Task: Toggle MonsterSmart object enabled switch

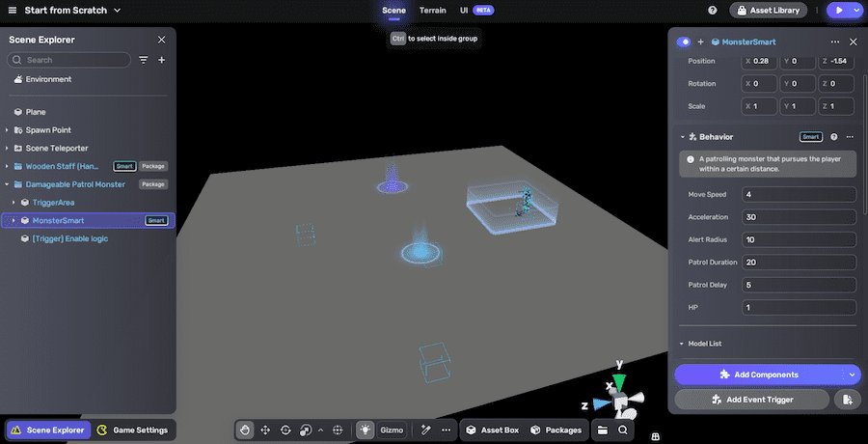Action: point(685,42)
